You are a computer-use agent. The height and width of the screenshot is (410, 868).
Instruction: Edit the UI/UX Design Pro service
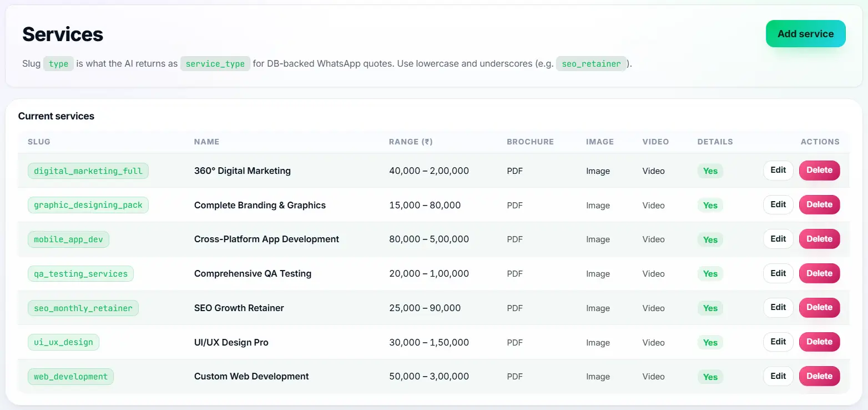coord(778,342)
